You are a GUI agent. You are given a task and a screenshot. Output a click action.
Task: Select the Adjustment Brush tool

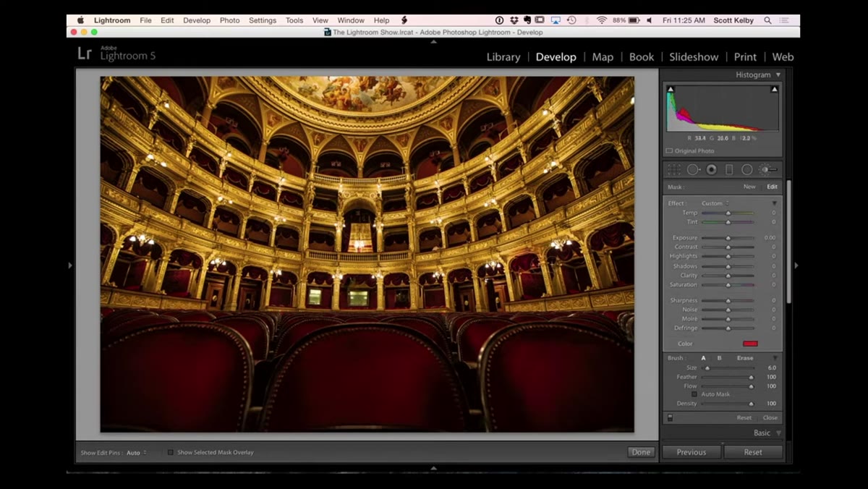(x=768, y=169)
